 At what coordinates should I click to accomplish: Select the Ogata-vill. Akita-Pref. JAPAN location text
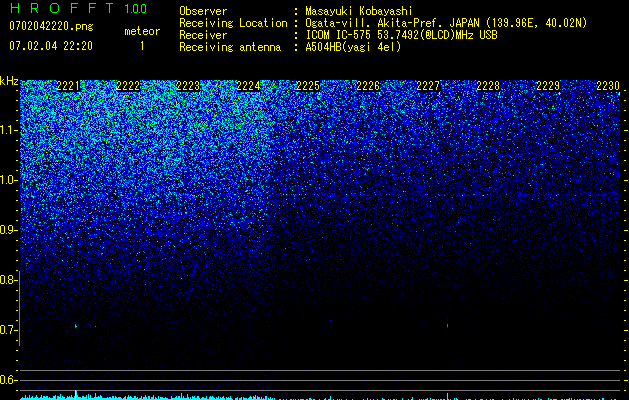pyautogui.click(x=446, y=23)
